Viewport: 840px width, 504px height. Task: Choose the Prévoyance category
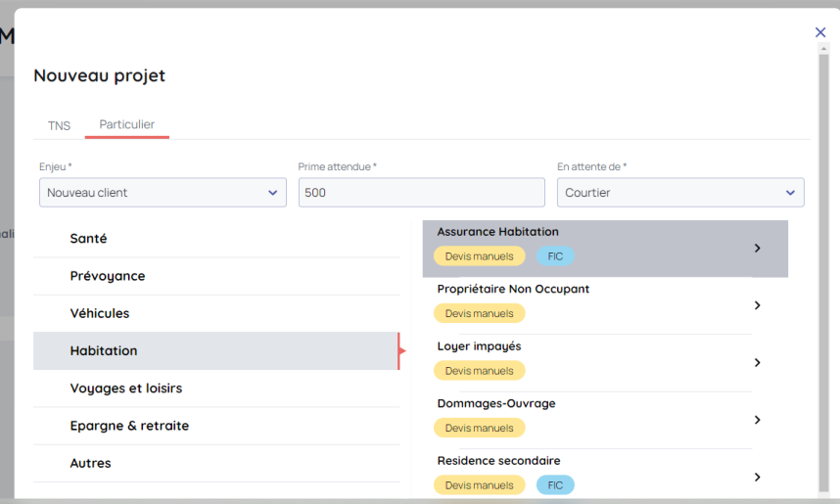click(x=107, y=276)
